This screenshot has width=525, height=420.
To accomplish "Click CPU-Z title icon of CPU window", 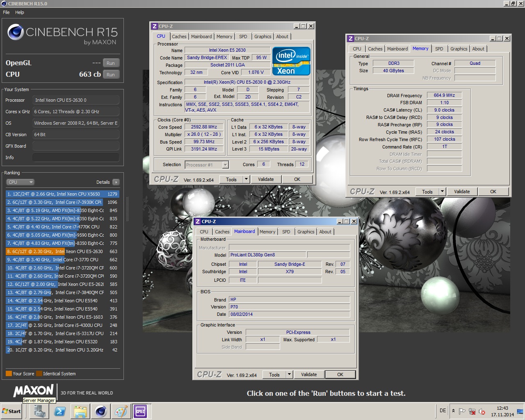I will (155, 26).
